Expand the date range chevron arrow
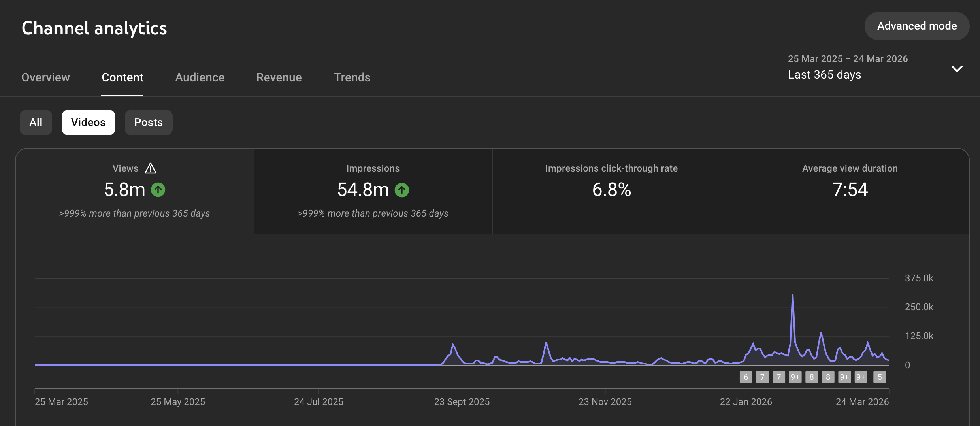The image size is (980, 426). (957, 69)
